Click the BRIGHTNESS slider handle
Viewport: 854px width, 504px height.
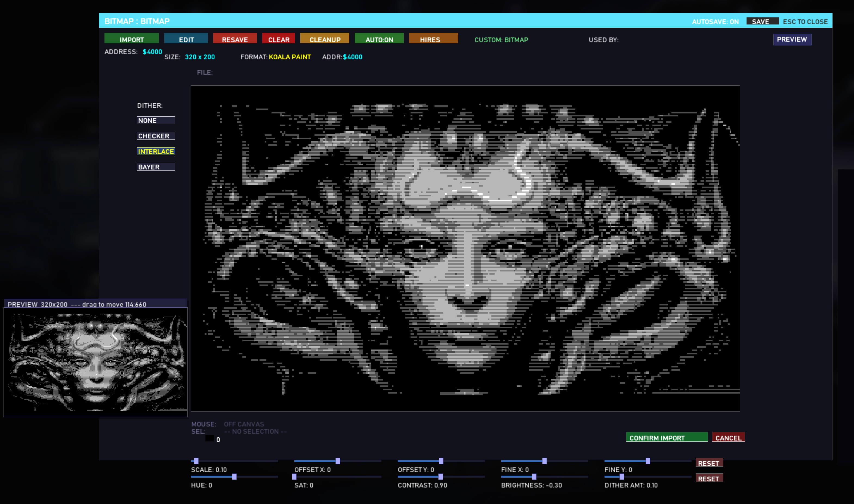tap(534, 477)
